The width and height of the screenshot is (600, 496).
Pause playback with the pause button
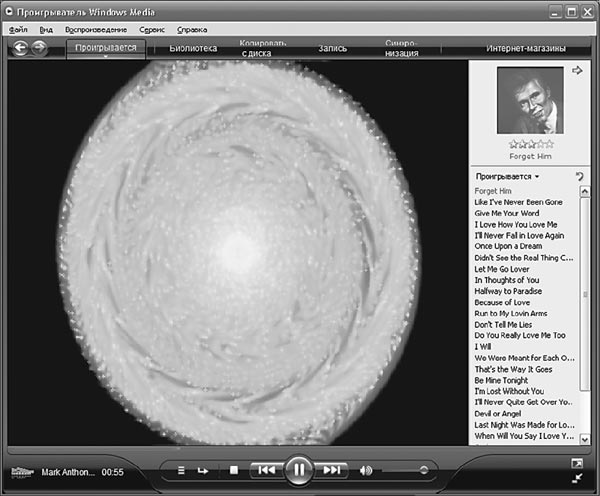298,469
